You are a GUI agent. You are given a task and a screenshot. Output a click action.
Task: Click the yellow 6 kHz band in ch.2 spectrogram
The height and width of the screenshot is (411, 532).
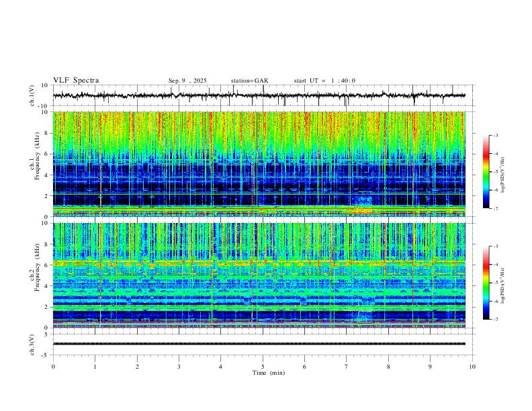(x=259, y=263)
